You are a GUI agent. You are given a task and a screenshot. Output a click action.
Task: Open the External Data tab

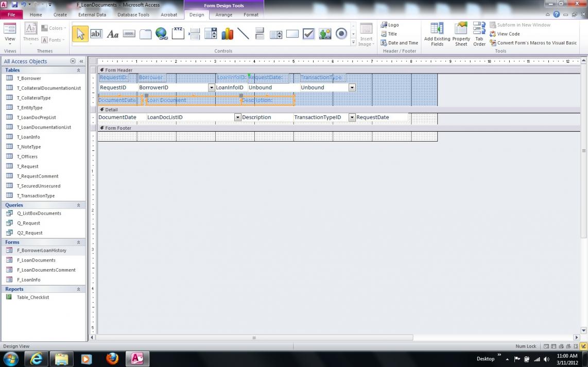point(92,14)
